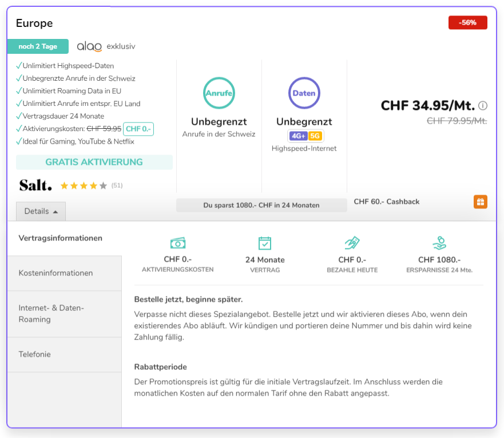Click the 24 Monate calendar icon
The width and height of the screenshot is (504, 438).
coord(265,243)
